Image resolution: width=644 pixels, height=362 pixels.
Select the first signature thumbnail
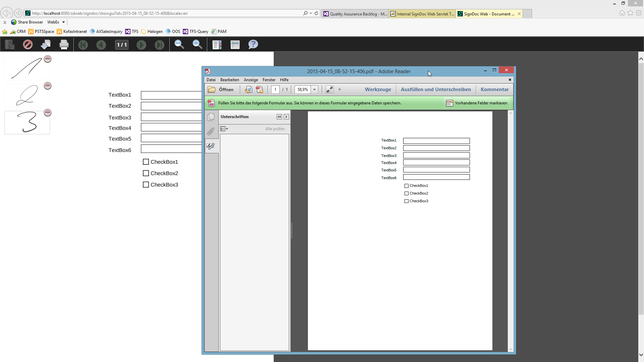(27, 68)
